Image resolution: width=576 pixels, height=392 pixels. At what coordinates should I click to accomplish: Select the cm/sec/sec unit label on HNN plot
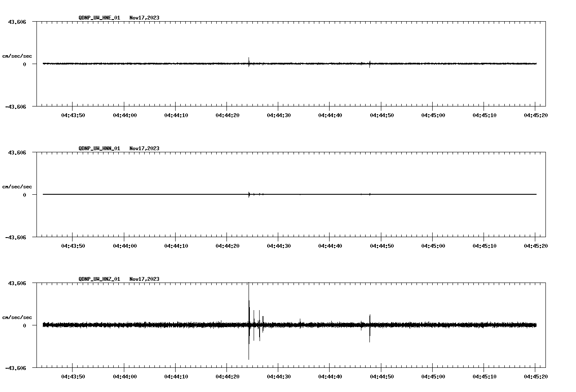click(x=17, y=187)
